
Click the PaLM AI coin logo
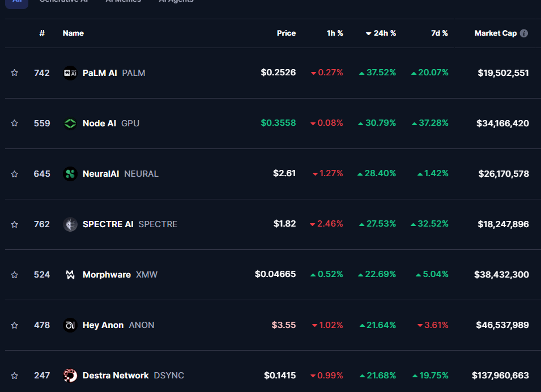[70, 73]
